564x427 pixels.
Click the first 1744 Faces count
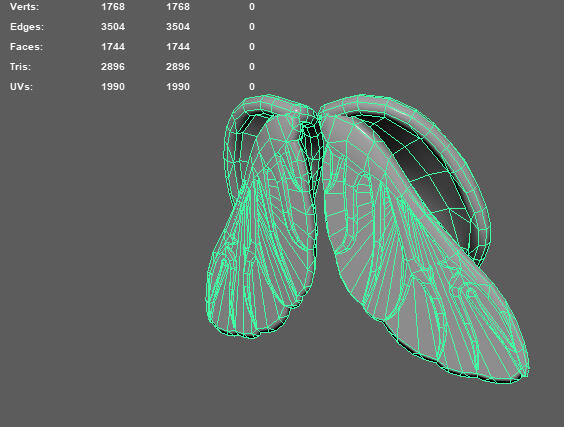point(113,47)
